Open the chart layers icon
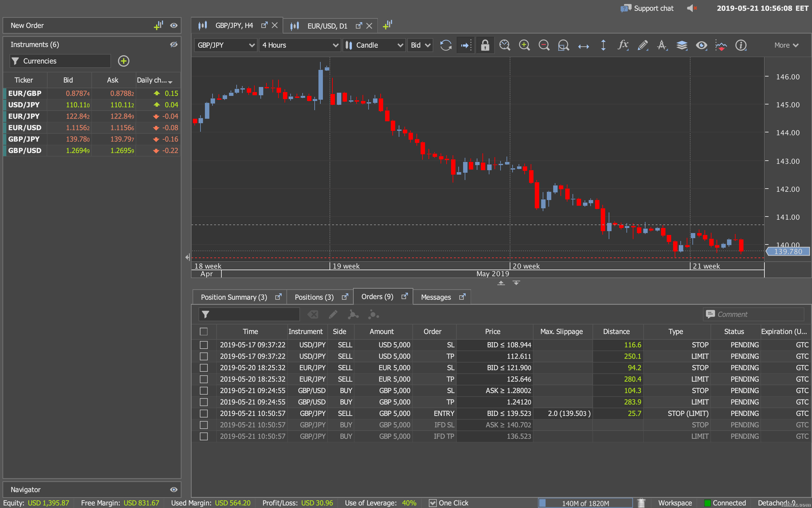The image size is (812, 508). (x=682, y=45)
